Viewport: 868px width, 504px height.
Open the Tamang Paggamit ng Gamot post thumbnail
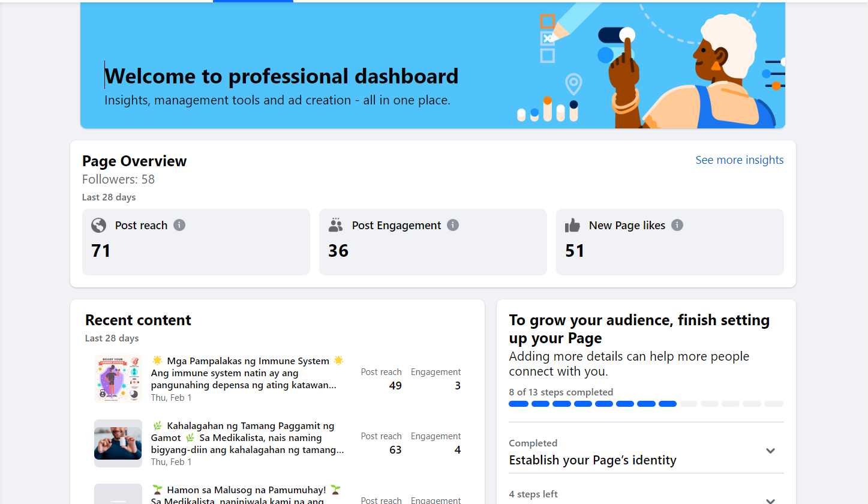pos(118,443)
